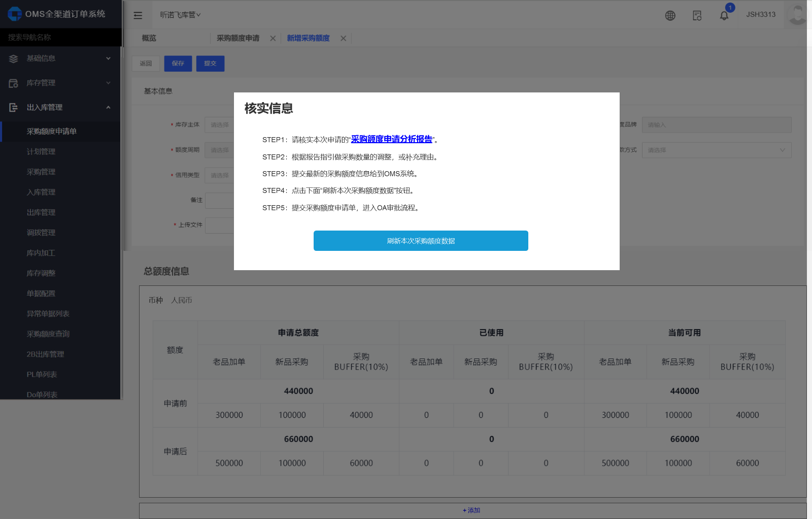Select the 基础信息 sidebar icon
This screenshot has height=519, width=812.
point(13,58)
